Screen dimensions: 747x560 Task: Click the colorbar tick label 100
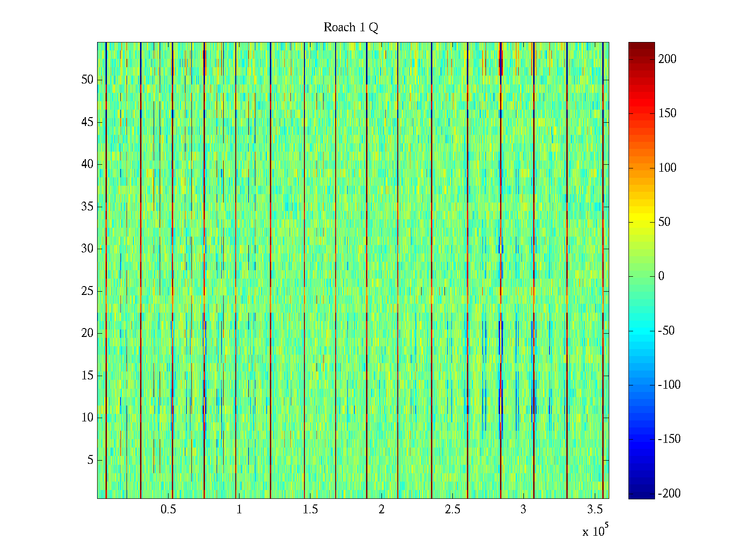(667, 168)
